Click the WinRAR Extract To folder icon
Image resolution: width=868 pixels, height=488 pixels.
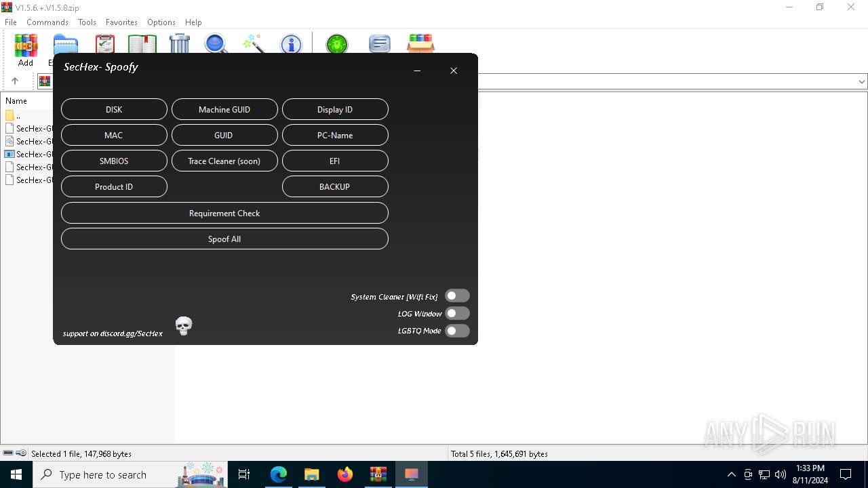[66, 43]
